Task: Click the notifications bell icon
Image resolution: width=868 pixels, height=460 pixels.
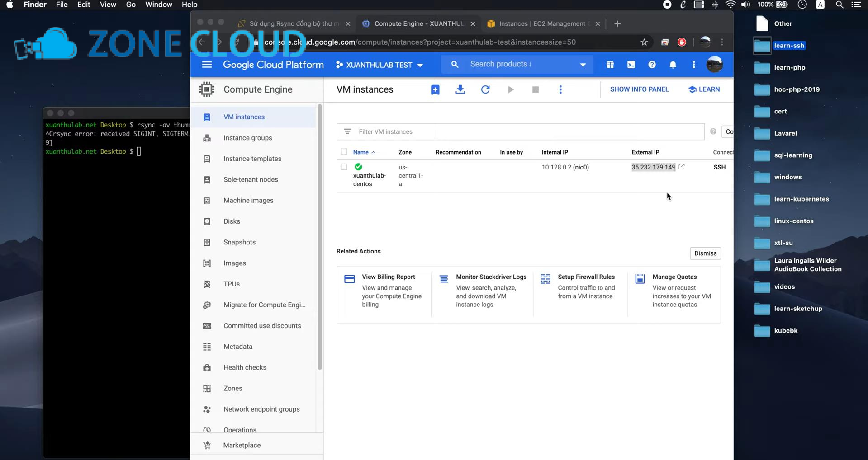Action: [673, 64]
